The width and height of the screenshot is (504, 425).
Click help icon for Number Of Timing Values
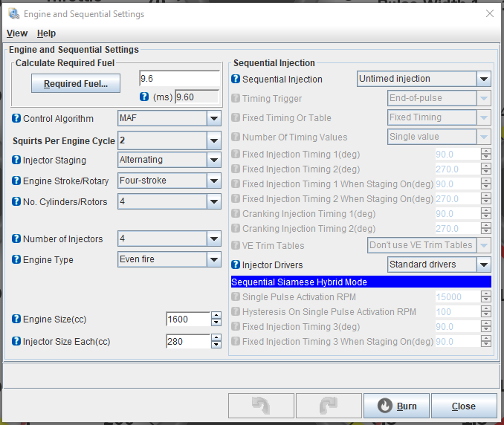coord(236,137)
